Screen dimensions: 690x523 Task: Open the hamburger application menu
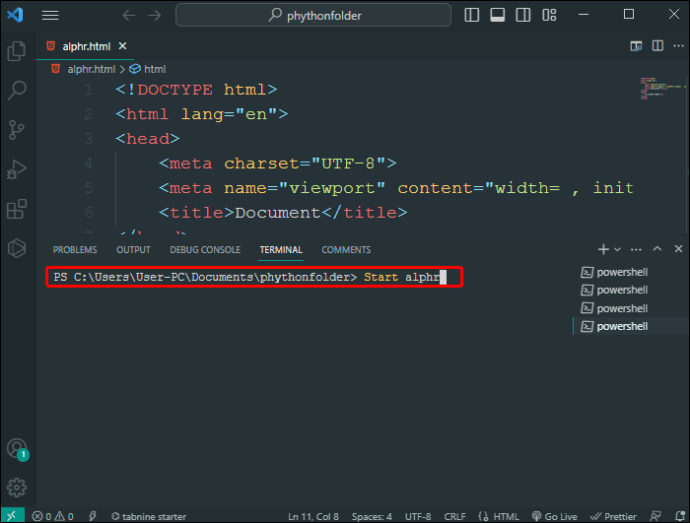tap(50, 15)
